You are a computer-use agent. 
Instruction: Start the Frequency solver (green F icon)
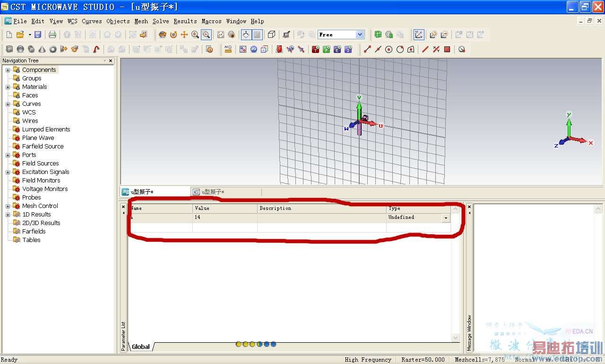click(x=326, y=49)
